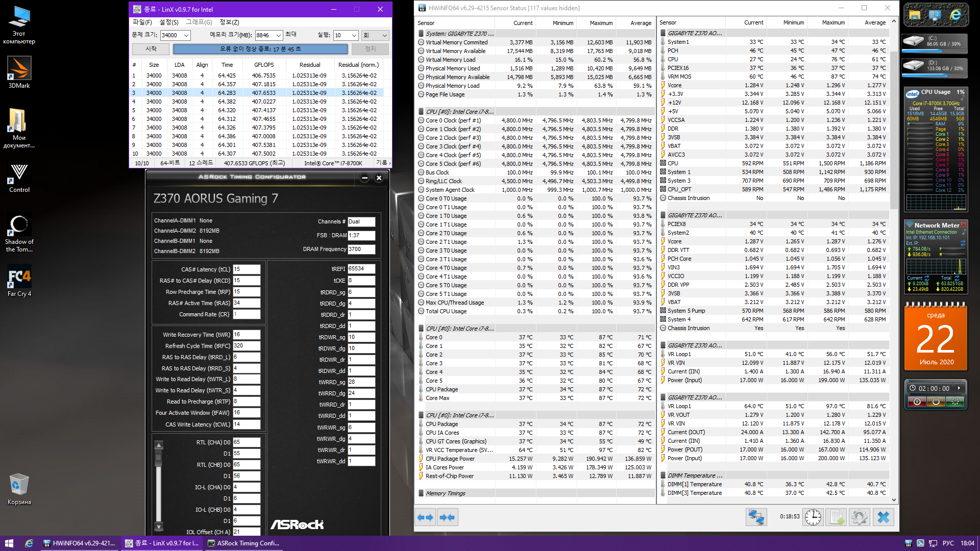
Task: Close sensors with blue X icon
Action: point(884,517)
